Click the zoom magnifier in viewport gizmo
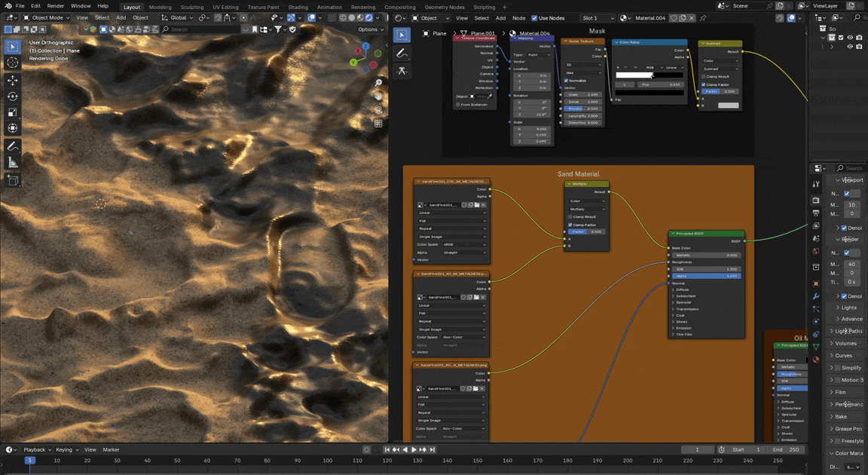868x475 pixels. pyautogui.click(x=378, y=82)
